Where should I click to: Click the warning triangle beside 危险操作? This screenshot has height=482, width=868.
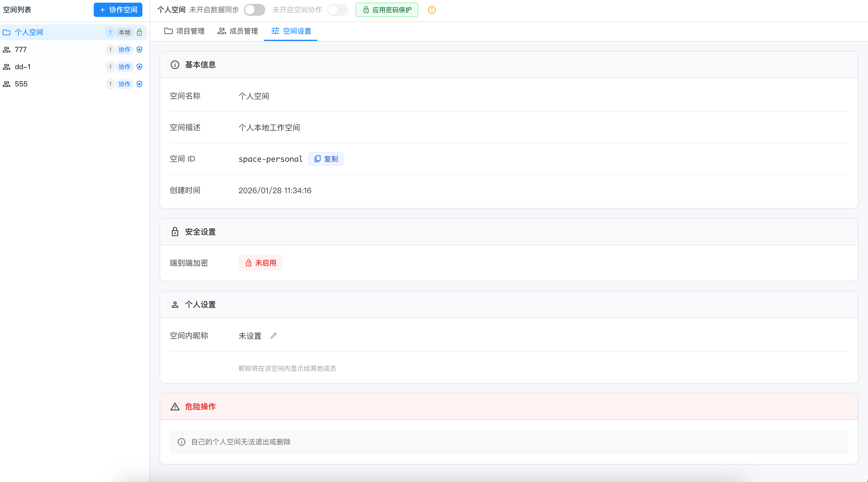(175, 407)
